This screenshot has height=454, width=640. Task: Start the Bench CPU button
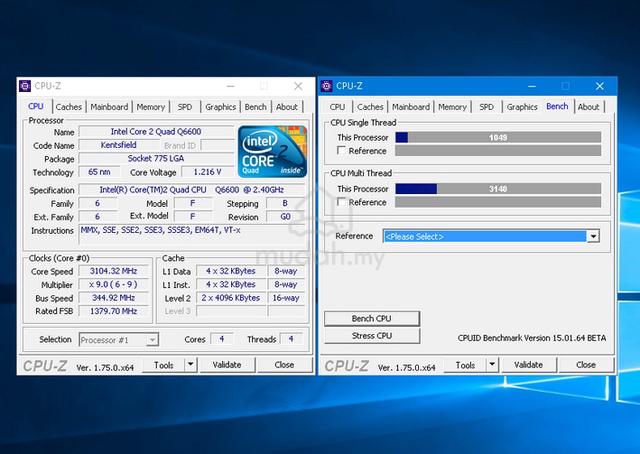[x=372, y=318]
